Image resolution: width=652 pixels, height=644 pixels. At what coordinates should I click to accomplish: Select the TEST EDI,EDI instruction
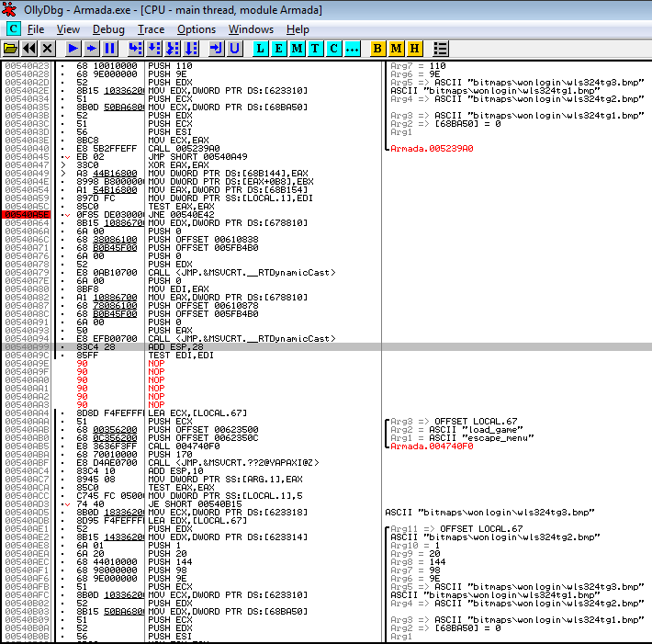(181, 356)
